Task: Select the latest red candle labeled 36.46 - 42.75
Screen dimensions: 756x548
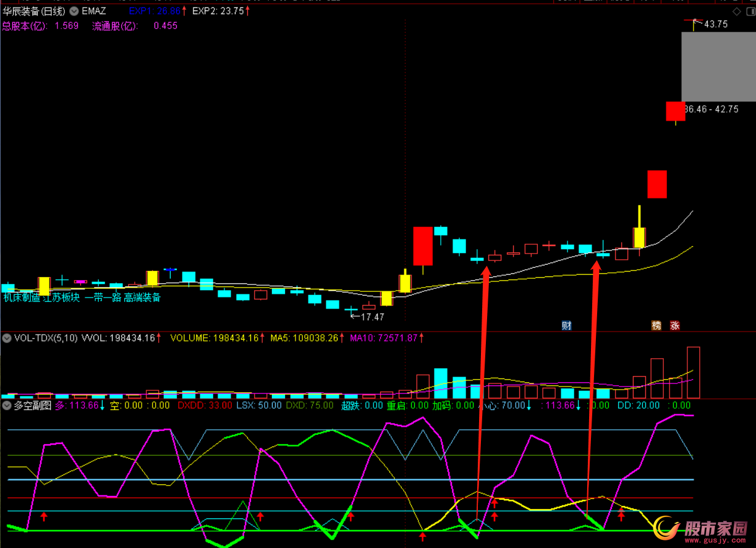Action: click(675, 111)
